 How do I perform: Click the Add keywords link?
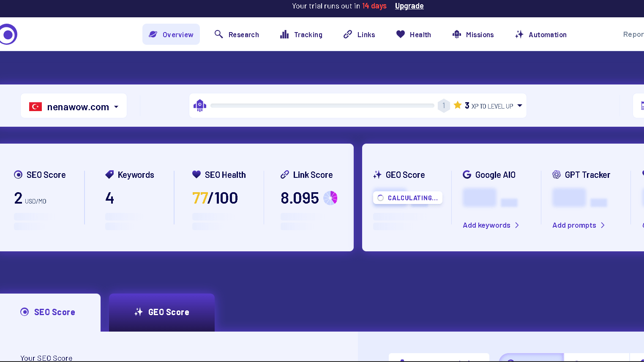point(491,225)
